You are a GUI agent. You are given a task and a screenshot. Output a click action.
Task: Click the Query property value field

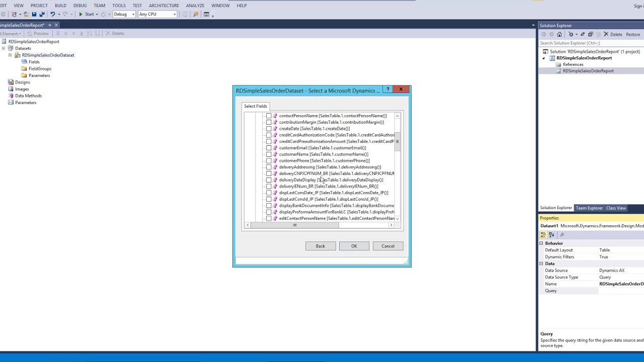[x=621, y=291]
